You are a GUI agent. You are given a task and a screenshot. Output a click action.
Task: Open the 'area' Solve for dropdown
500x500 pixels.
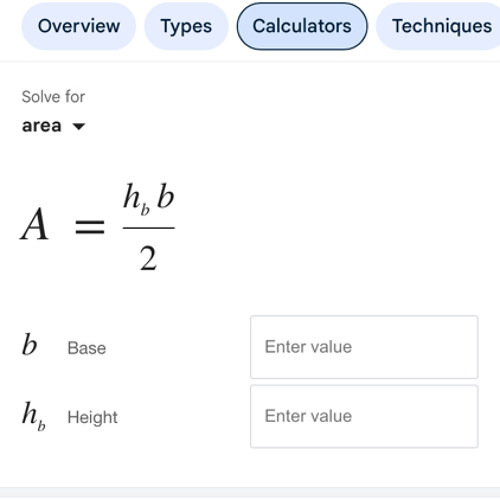coord(53,126)
